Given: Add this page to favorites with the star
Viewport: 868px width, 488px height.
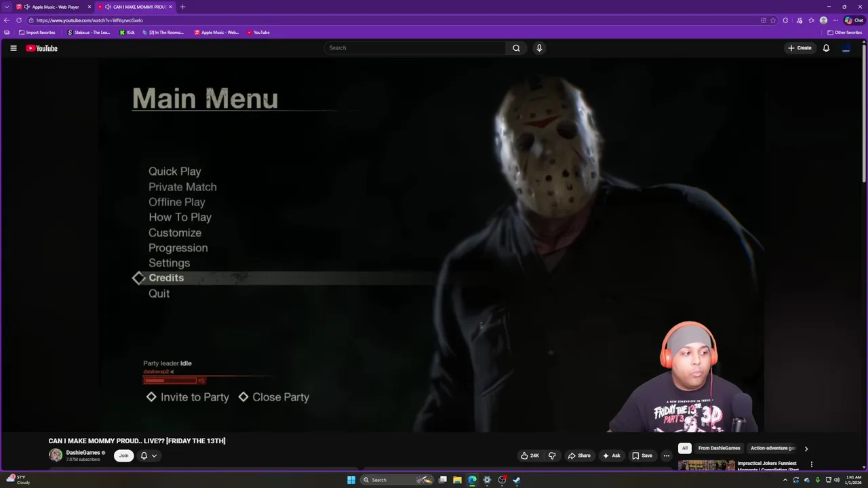Looking at the screenshot, I should [773, 20].
